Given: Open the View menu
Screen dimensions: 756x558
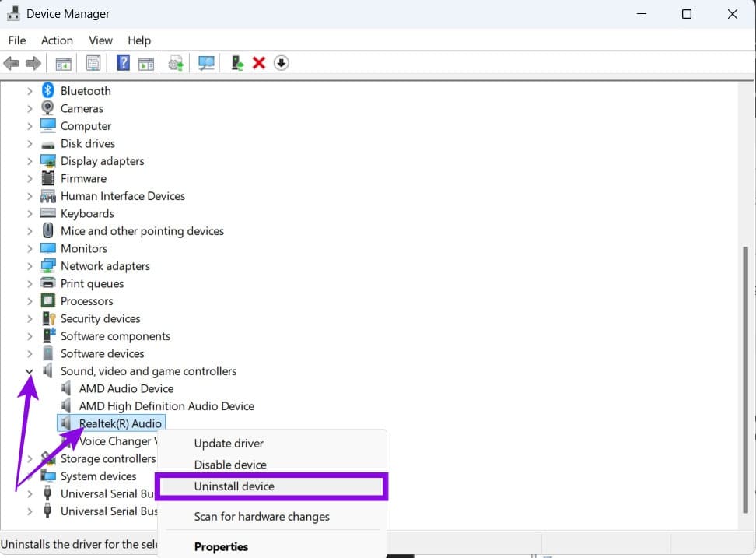Looking at the screenshot, I should point(100,40).
